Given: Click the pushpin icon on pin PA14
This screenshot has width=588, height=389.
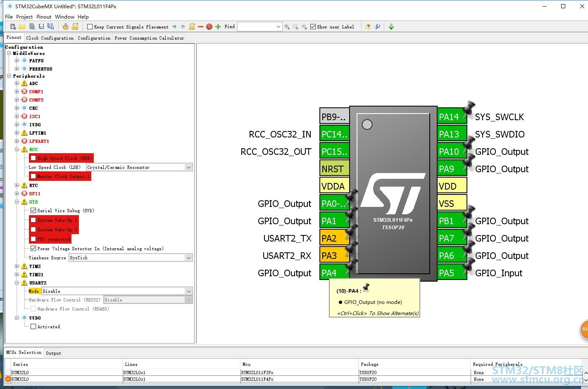Looking at the screenshot, I should click(x=469, y=109).
